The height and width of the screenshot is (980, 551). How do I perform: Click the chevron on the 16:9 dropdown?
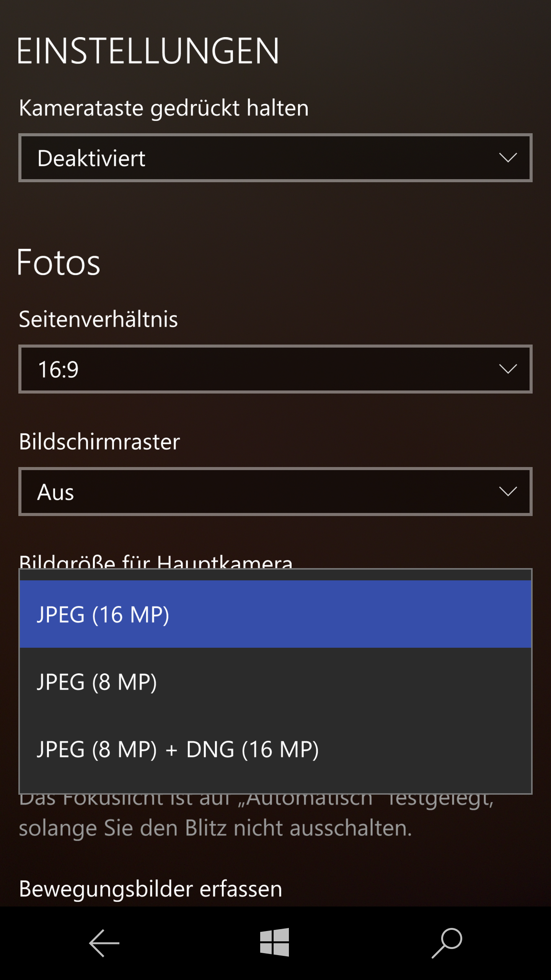(508, 369)
